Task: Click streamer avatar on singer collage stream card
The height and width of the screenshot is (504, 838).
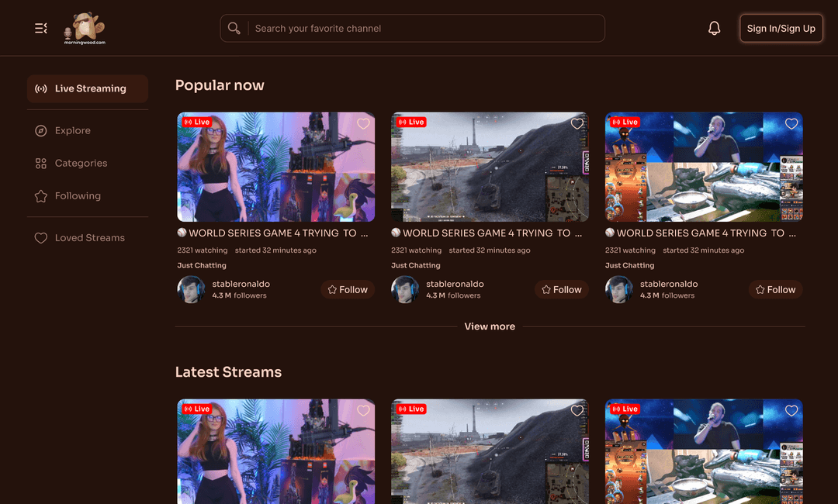Action: tap(619, 289)
